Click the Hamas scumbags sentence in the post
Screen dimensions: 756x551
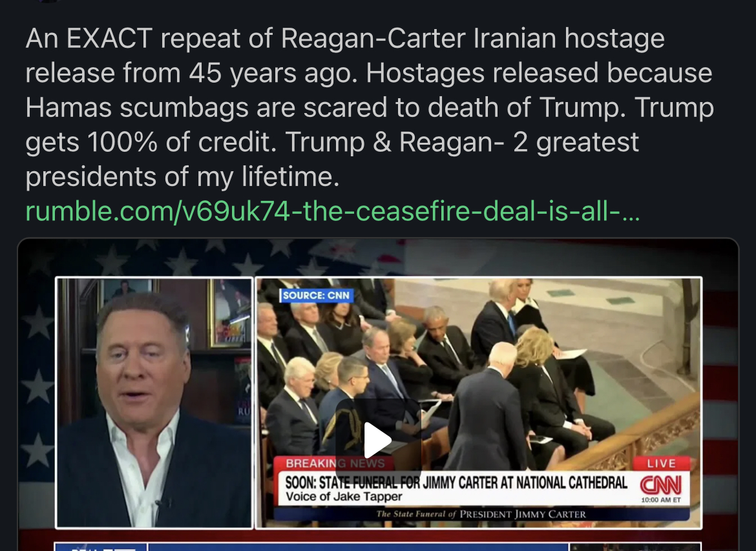point(326,107)
